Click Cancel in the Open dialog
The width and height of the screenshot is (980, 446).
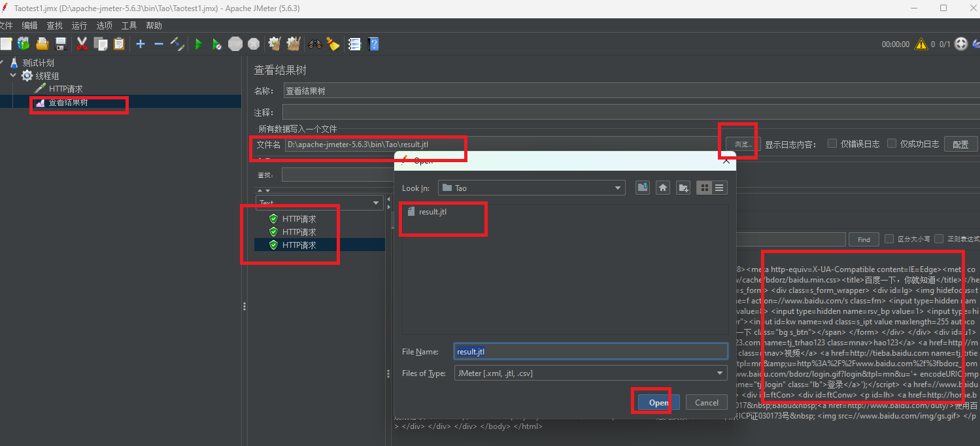tap(707, 403)
